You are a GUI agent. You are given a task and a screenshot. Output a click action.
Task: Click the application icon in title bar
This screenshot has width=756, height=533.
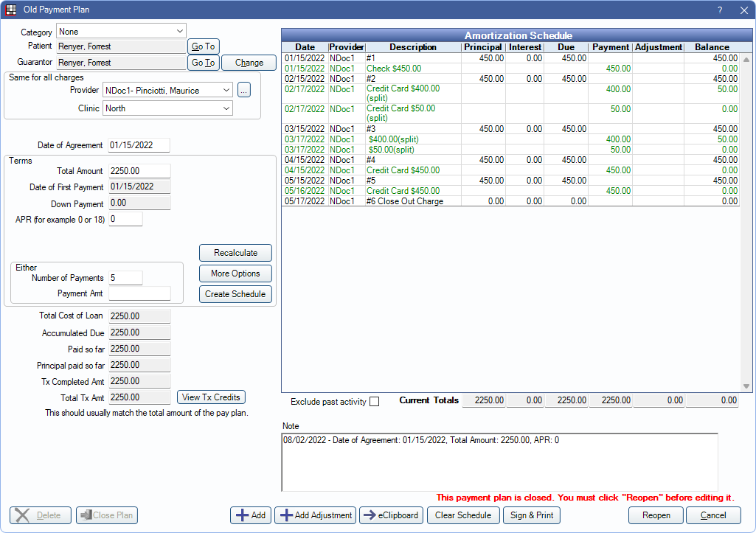point(11,10)
